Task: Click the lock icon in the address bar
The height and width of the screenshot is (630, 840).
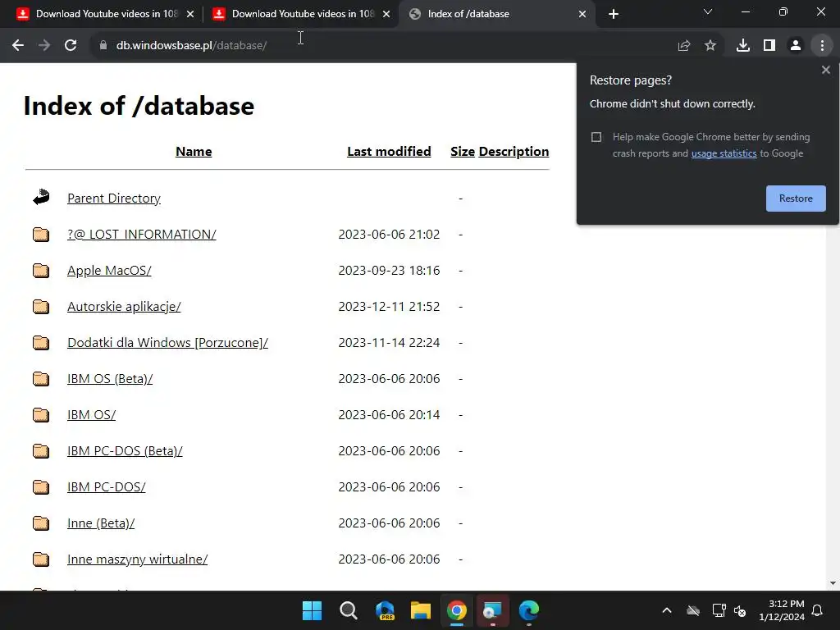Action: click(x=103, y=46)
